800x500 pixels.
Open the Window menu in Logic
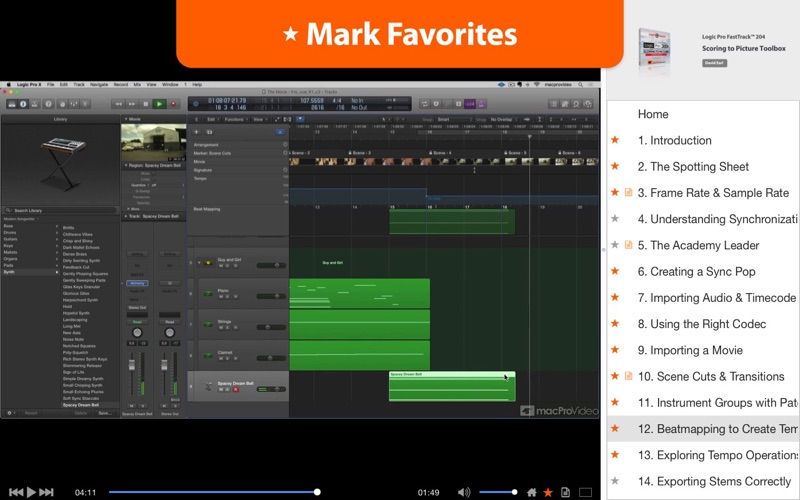click(x=170, y=85)
